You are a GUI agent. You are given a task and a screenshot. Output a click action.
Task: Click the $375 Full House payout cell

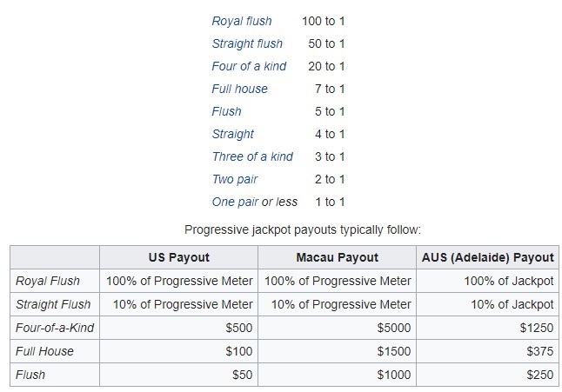coord(539,351)
